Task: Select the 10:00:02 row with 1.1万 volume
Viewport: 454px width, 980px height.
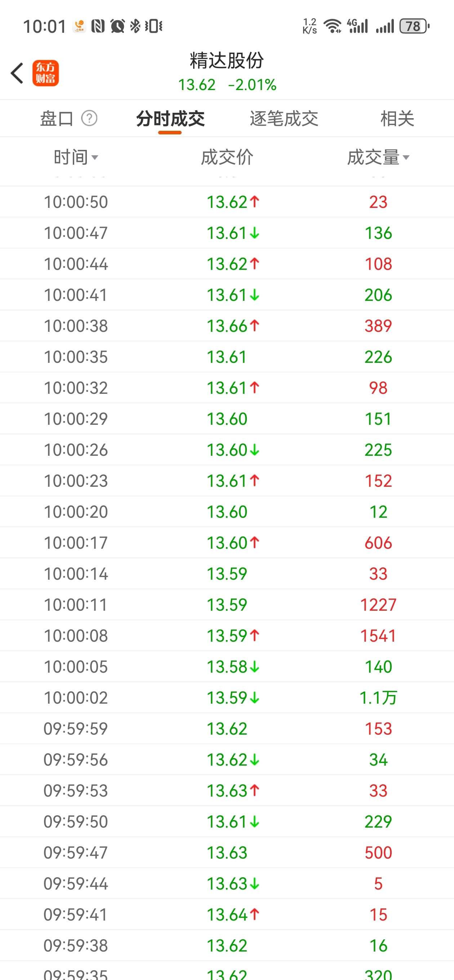Action: pos(227,697)
